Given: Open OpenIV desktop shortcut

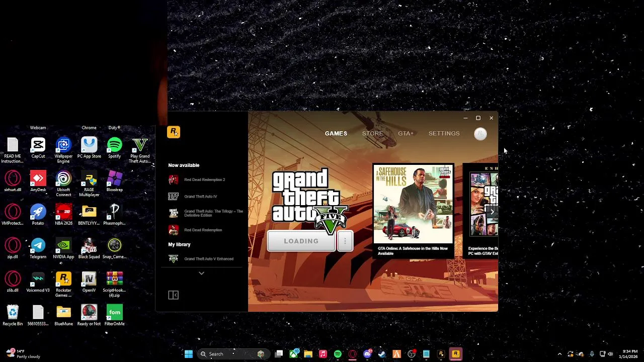Looking at the screenshot, I should tap(89, 282).
